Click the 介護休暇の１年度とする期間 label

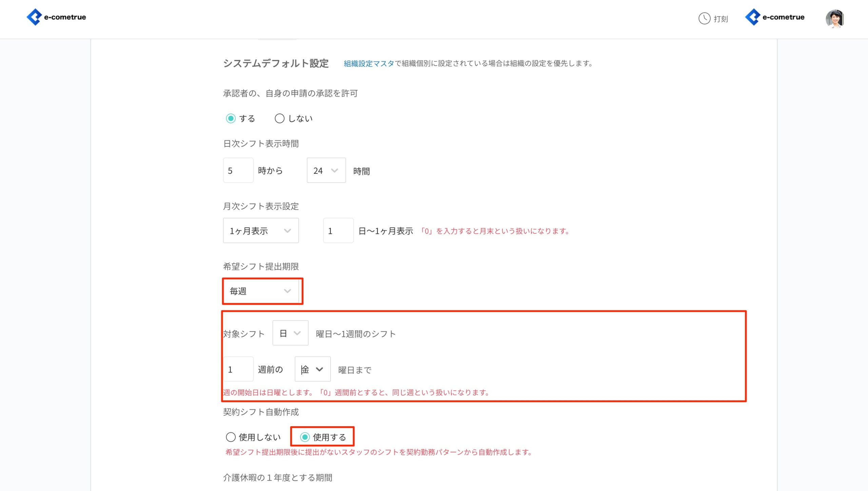(278, 478)
